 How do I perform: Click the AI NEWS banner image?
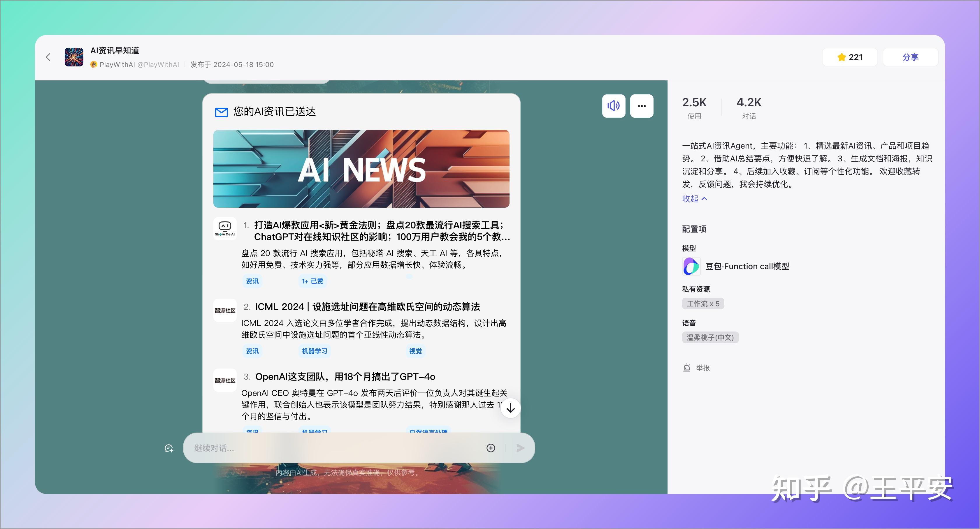(361, 169)
